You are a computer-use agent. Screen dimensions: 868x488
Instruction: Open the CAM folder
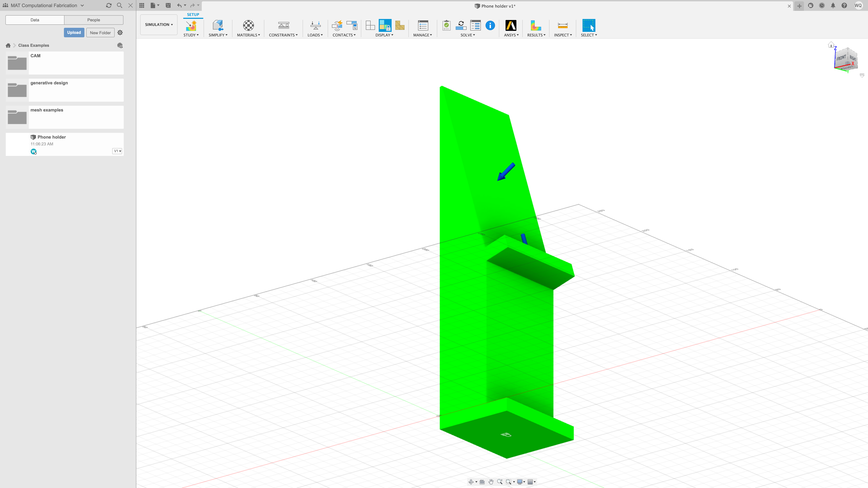click(65, 63)
